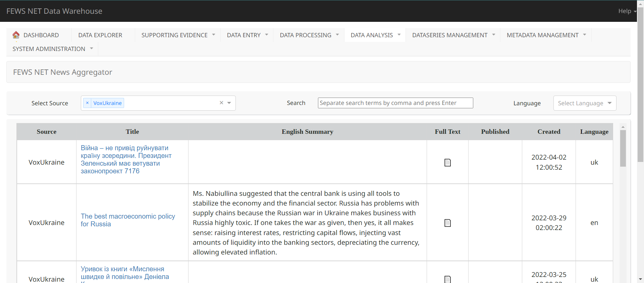Open full text of macroeconomic policy article

[x=447, y=223]
